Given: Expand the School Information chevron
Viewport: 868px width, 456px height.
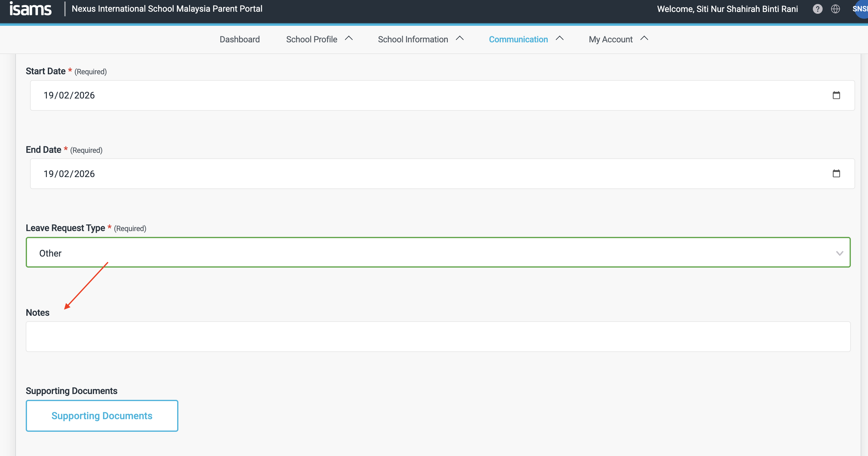Looking at the screenshot, I should [x=460, y=39].
